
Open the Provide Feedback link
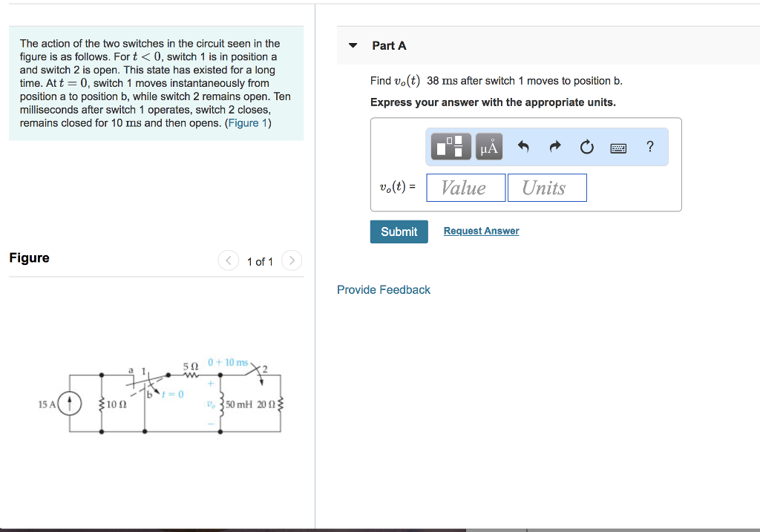[384, 289]
